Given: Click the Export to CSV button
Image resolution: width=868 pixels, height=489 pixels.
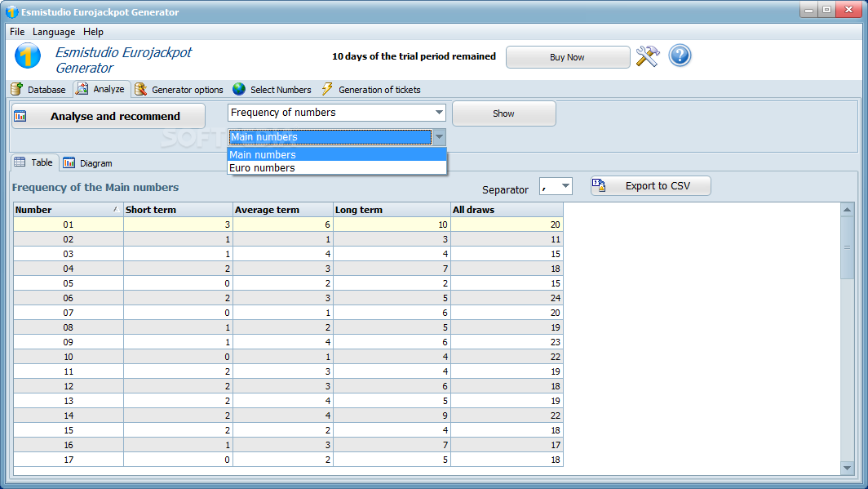Looking at the screenshot, I should point(650,186).
